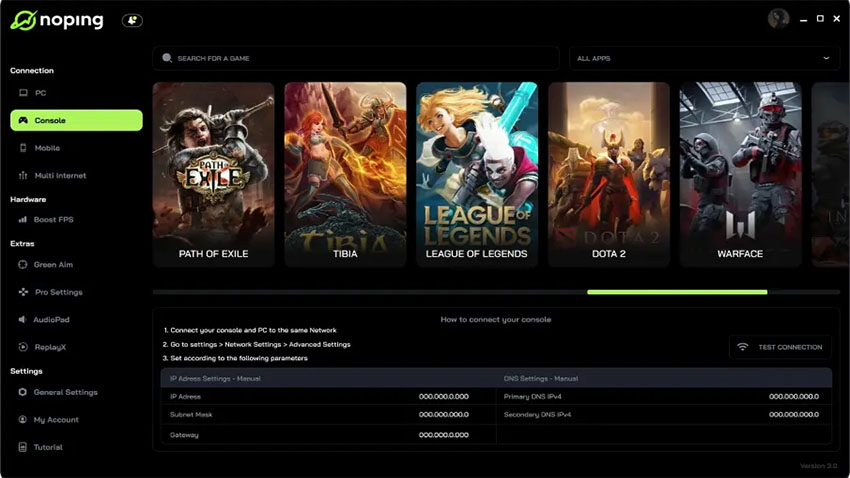
Task: Click the My Account user icon
Action: (x=22, y=419)
